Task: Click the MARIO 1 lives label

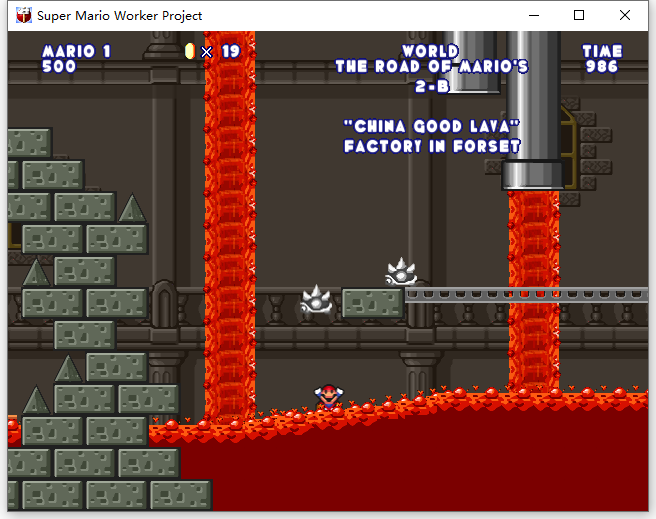Action: click(77, 51)
